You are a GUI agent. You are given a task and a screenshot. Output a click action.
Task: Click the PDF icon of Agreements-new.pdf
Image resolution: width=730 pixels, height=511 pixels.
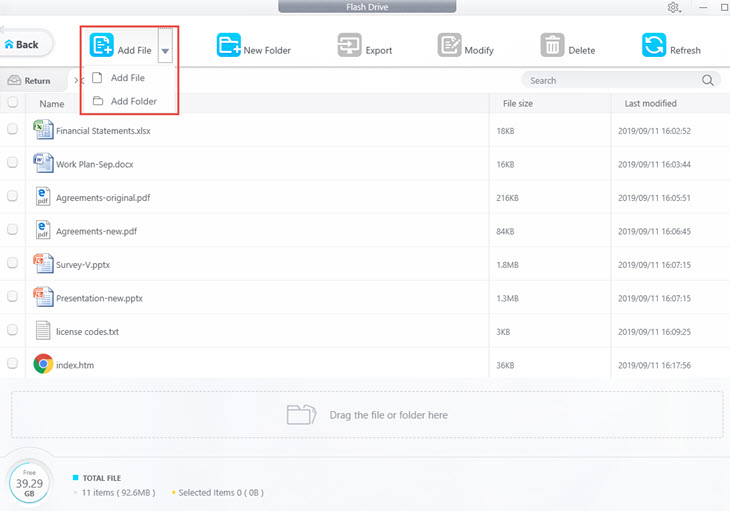point(43,230)
